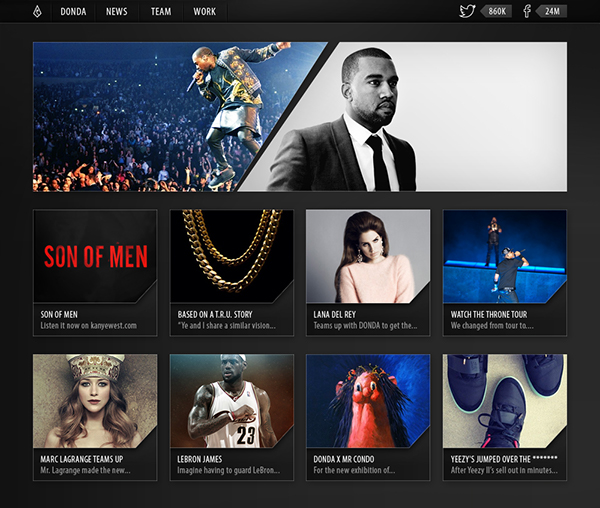The image size is (600, 508).
Task: Open the red SON OF MEN thumbnail
Action: (x=95, y=256)
